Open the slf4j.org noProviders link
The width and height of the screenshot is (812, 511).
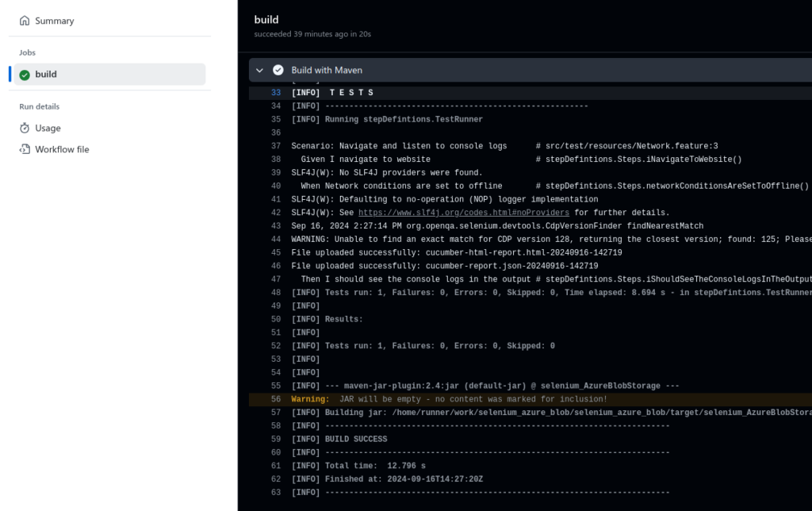click(463, 213)
